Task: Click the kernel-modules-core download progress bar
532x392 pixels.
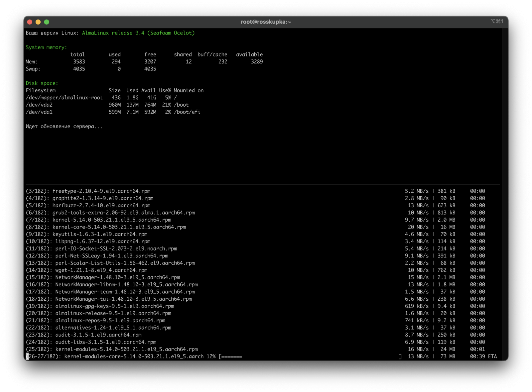Action: pos(310,356)
